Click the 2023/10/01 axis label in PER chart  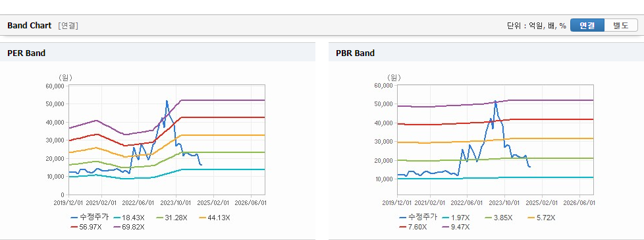pyautogui.click(x=176, y=202)
